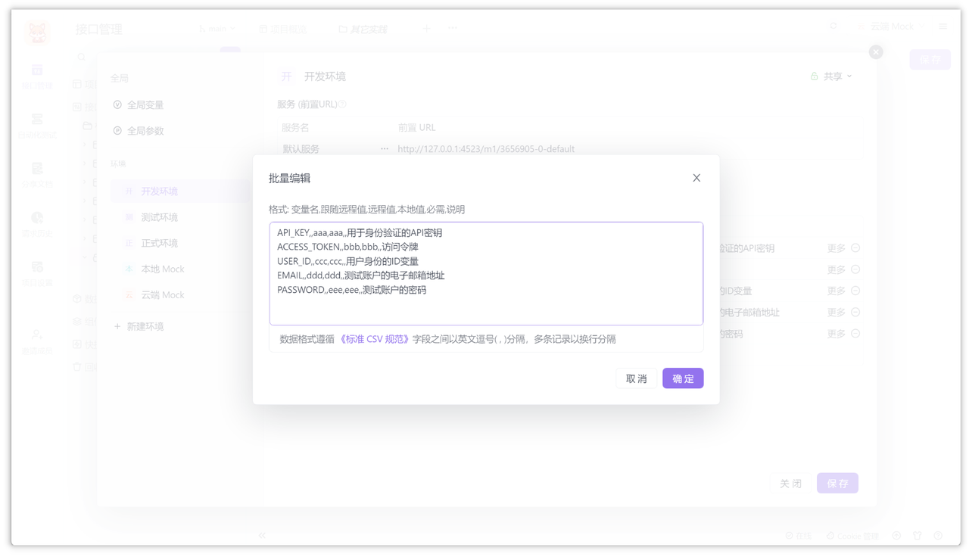Click 邀请成员 in left navigation
This screenshot has width=969, height=560.
(37, 341)
